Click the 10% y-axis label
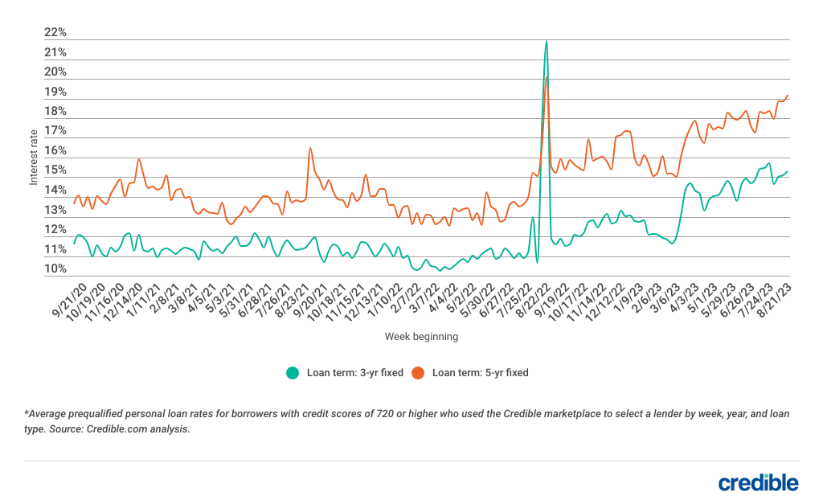The height and width of the screenshot is (504, 823). click(55, 269)
